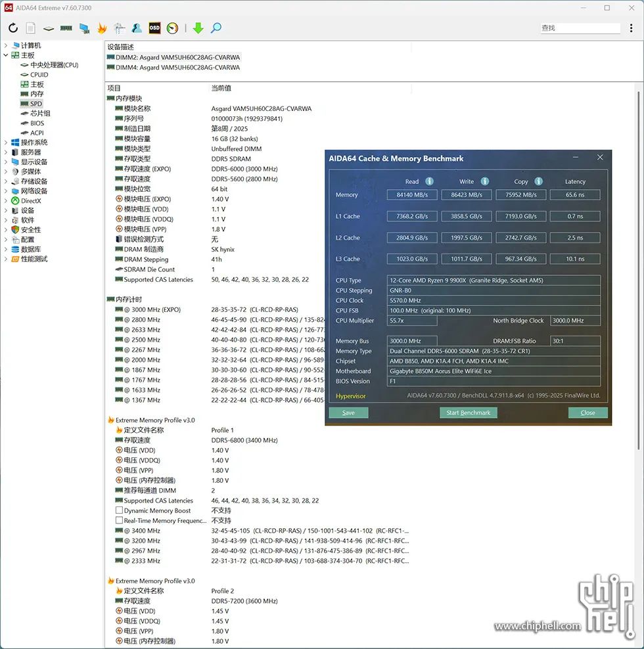Screen dimensions: 644x649
Task: Open the report page icon
Action: [x=31, y=28]
